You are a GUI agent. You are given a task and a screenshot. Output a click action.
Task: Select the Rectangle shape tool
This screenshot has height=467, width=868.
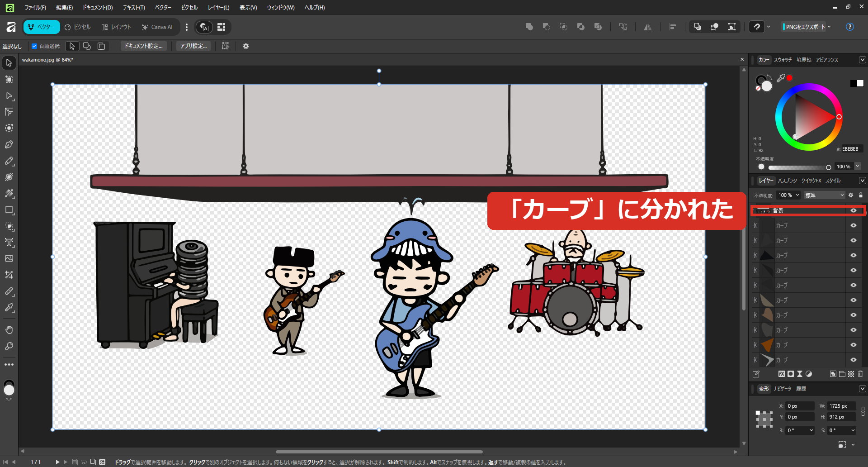click(x=9, y=210)
